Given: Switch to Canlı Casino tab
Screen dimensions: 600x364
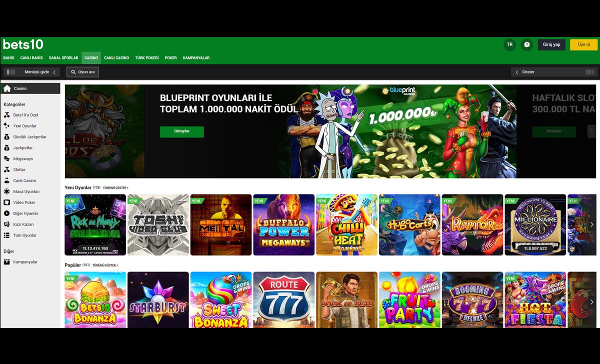Looking at the screenshot, I should (x=116, y=58).
